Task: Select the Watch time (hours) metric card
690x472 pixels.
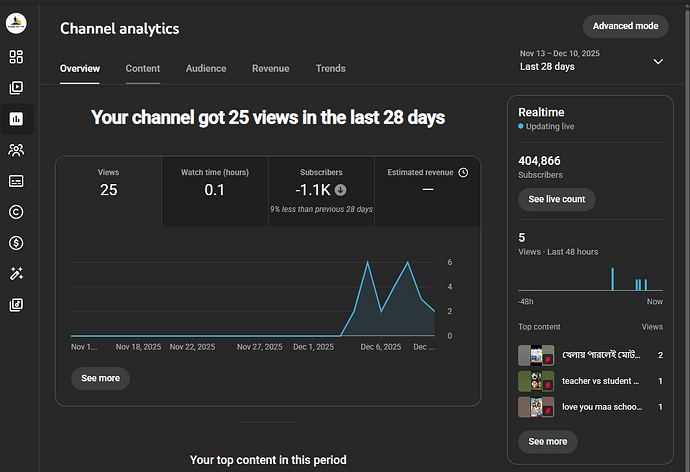Action: tap(215, 191)
